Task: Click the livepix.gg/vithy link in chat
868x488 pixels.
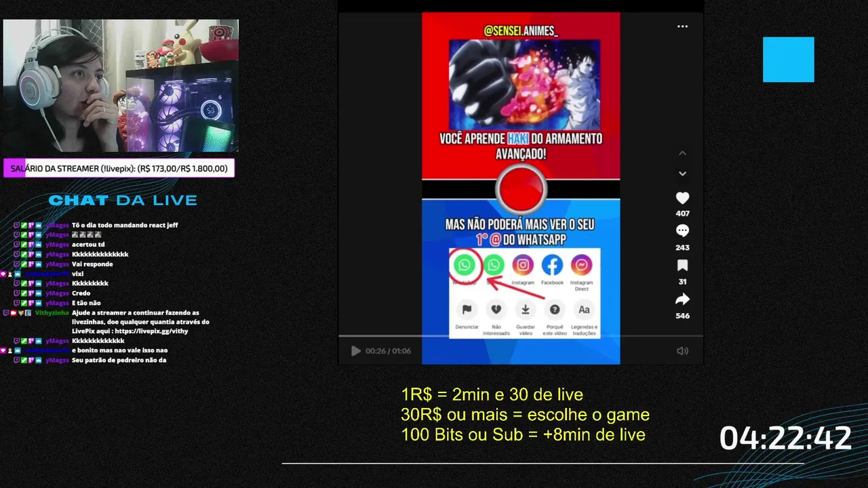Action: 150,331
